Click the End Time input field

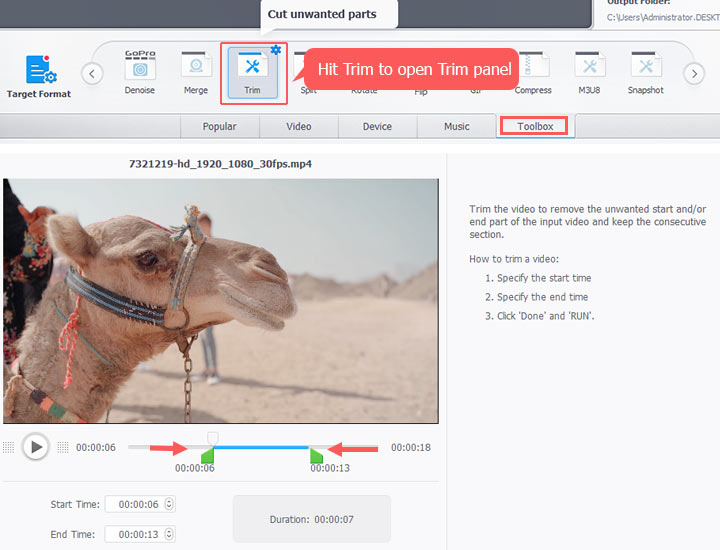pyautogui.click(x=140, y=534)
